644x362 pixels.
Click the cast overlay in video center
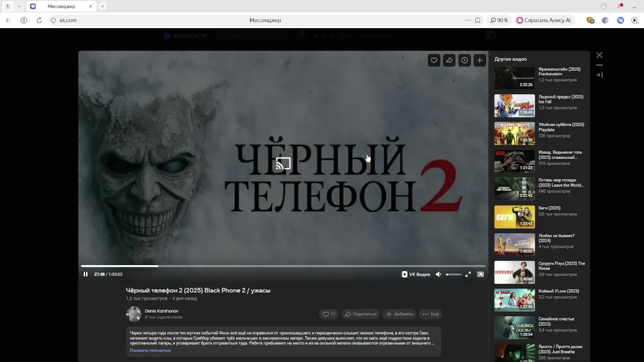[x=283, y=163]
